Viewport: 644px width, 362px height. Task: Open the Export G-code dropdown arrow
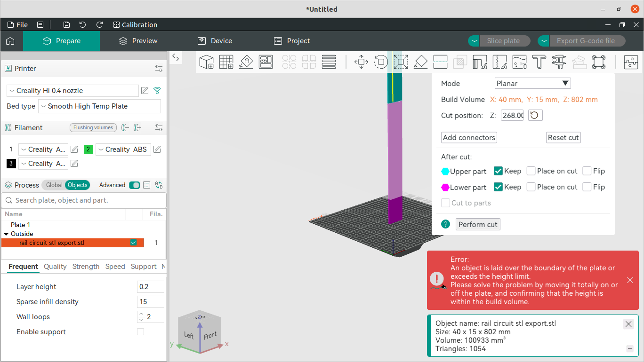pyautogui.click(x=544, y=41)
